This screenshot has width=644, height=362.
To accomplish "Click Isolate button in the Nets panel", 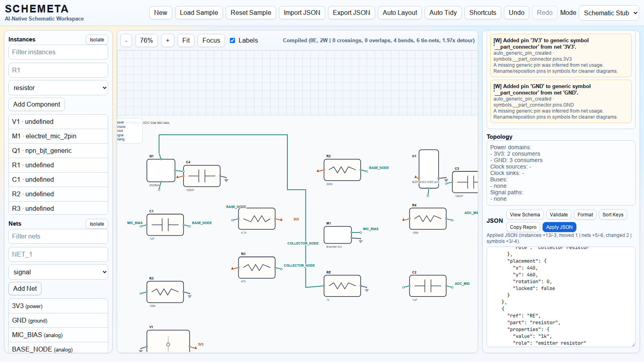I will 97,224.
